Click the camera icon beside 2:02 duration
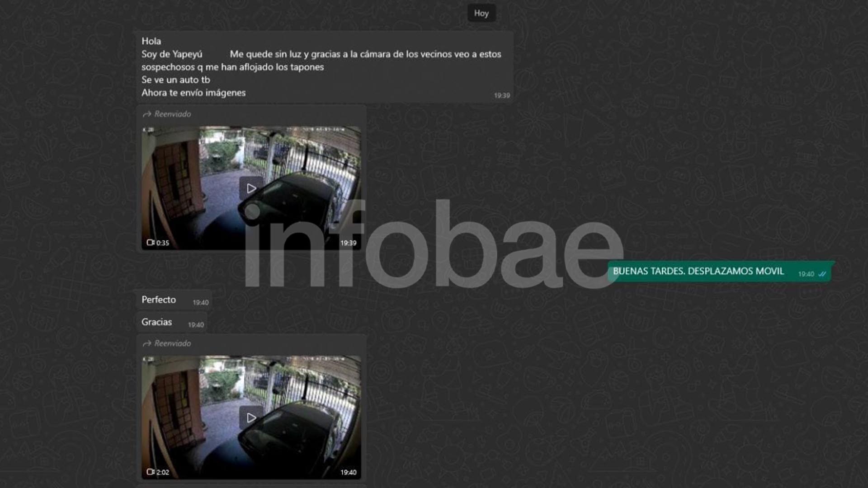Image resolution: width=868 pixels, height=488 pixels. 151,472
